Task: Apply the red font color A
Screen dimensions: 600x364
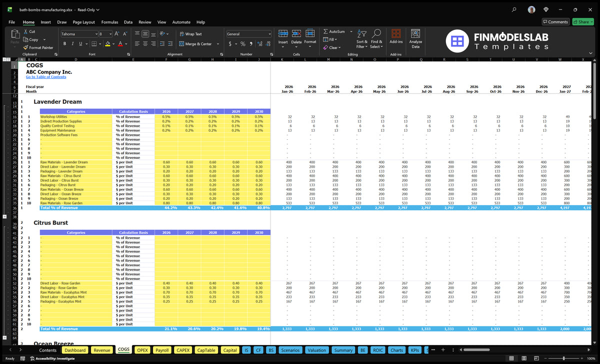Action: tap(120, 44)
